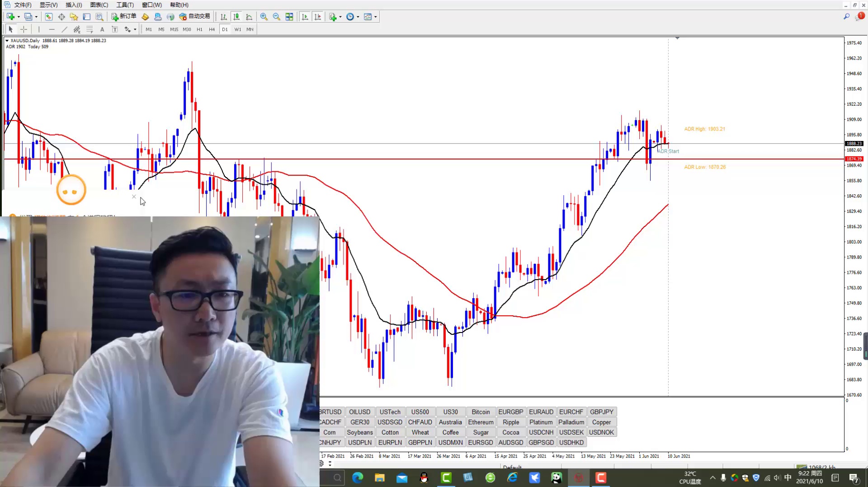
Task: Switch chart to Bitcoin symbol
Action: coord(481,412)
